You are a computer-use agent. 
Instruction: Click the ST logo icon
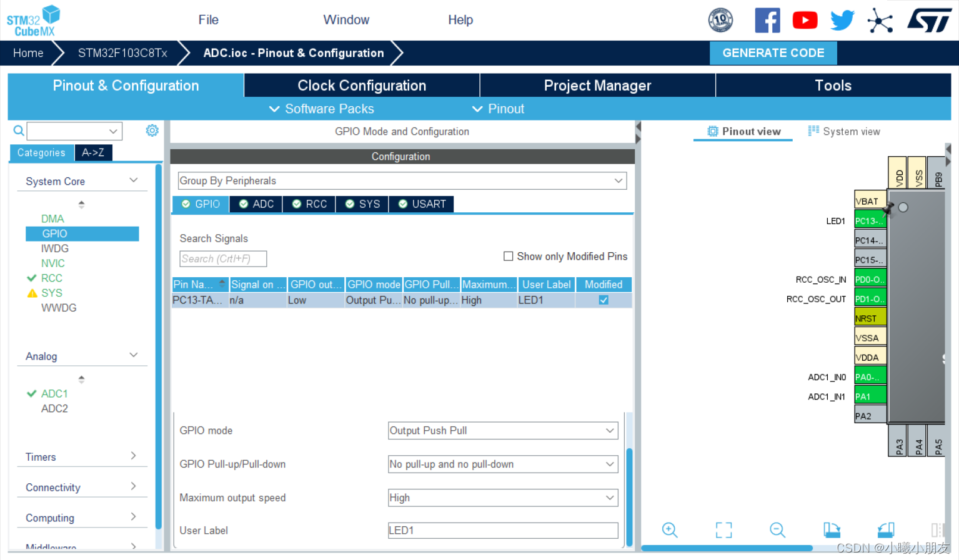(x=929, y=20)
